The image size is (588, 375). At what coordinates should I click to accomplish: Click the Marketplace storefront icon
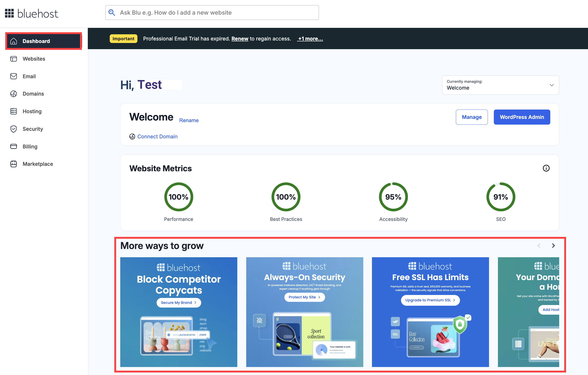pos(14,164)
